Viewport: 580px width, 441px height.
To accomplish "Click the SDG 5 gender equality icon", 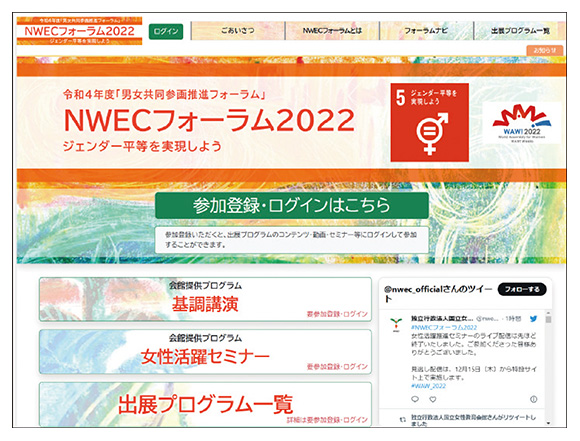I will click(429, 122).
